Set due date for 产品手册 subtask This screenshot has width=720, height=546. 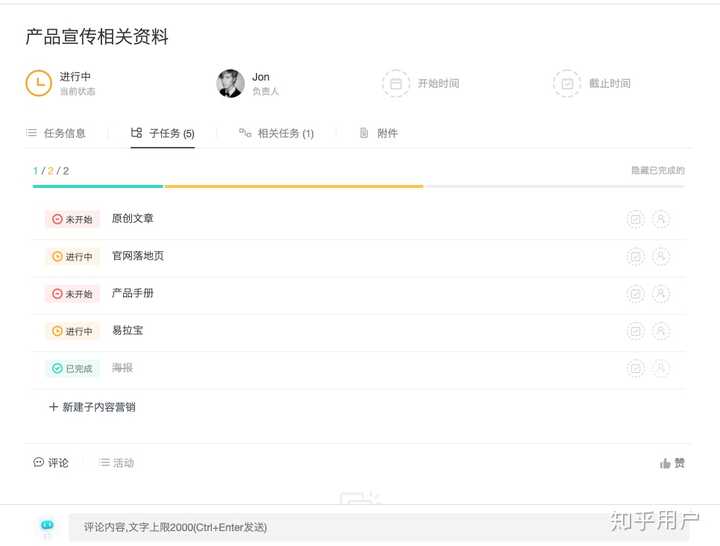tap(635, 294)
